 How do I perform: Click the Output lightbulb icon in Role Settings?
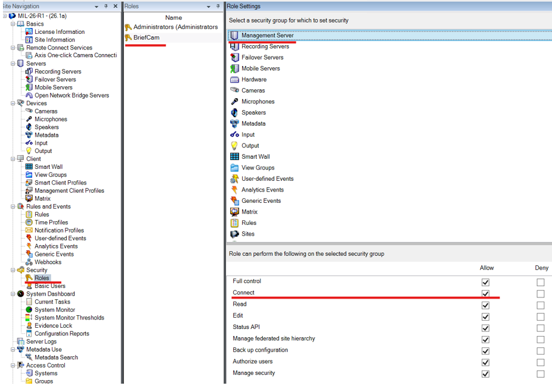(234, 146)
